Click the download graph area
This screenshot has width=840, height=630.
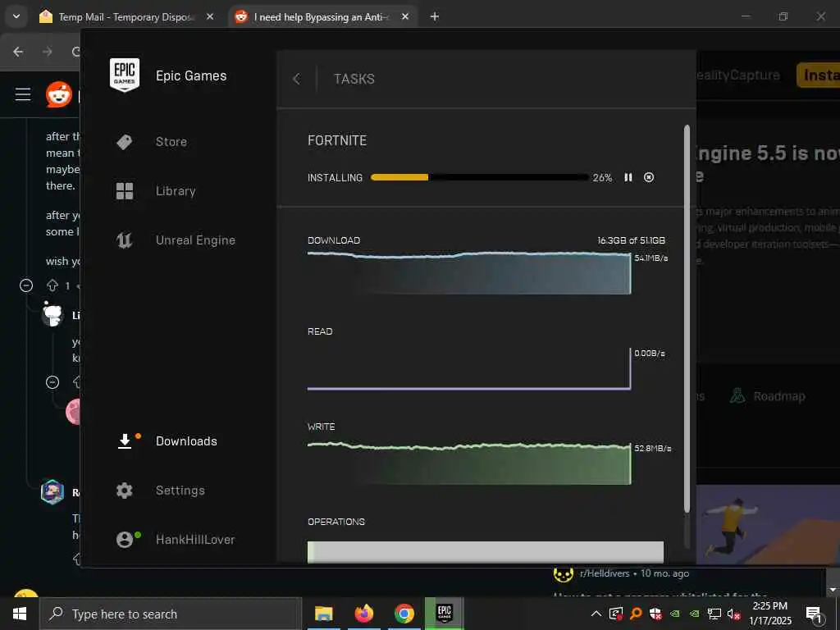469,272
